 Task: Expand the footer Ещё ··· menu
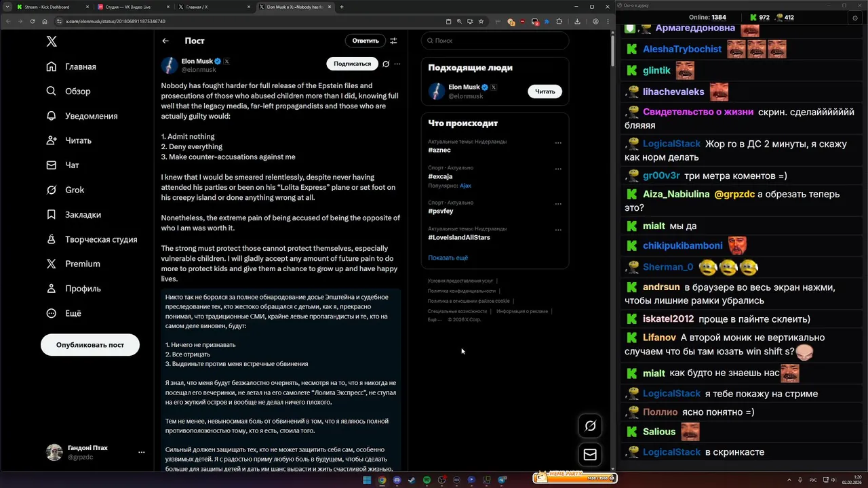coord(435,319)
